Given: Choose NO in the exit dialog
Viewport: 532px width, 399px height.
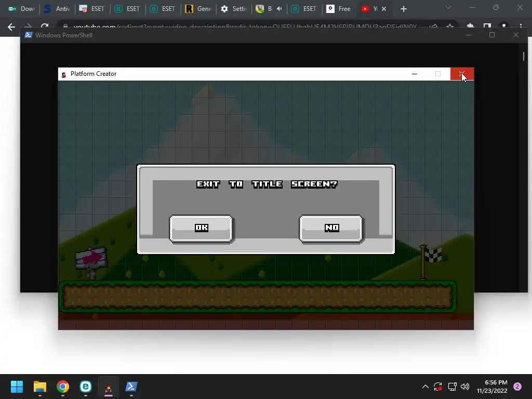Looking at the screenshot, I should [x=331, y=229].
